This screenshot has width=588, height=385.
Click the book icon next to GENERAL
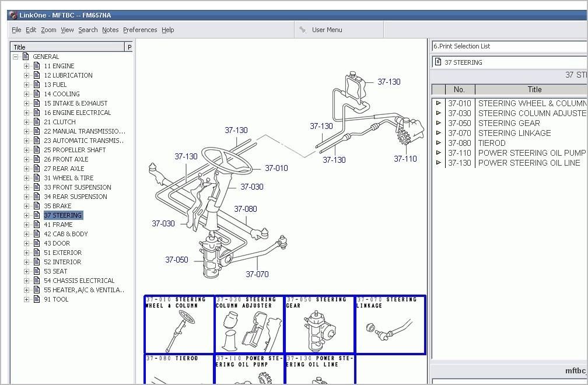26,57
